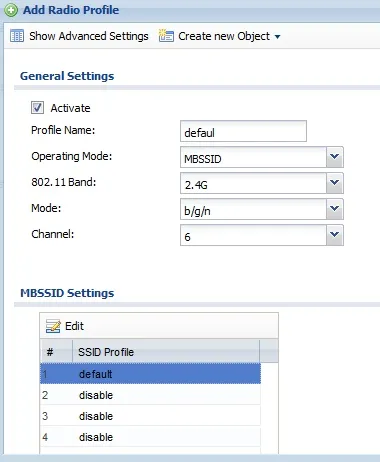The image size is (380, 462).
Task: Open the Channel dropdown arrow
Action: pos(334,235)
